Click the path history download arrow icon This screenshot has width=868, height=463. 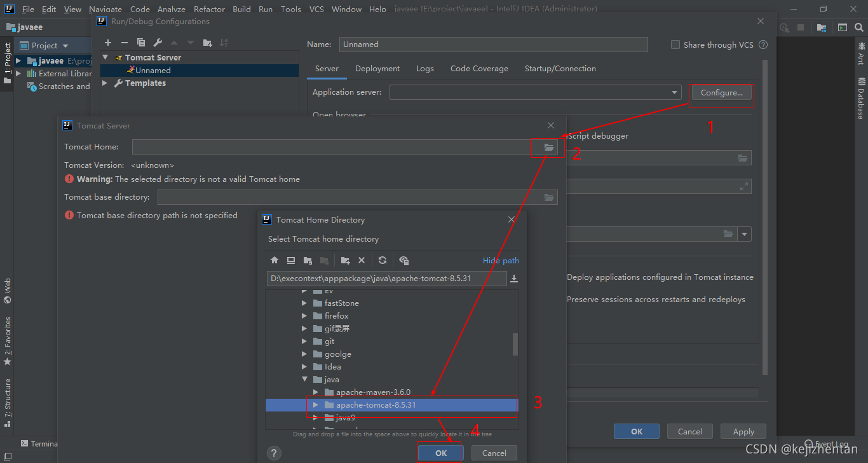(x=514, y=279)
